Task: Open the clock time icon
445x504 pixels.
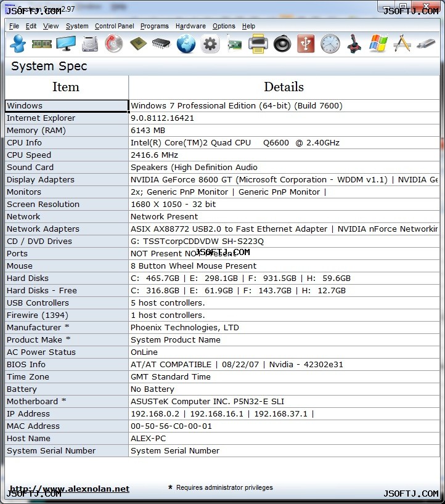Action: click(x=330, y=43)
